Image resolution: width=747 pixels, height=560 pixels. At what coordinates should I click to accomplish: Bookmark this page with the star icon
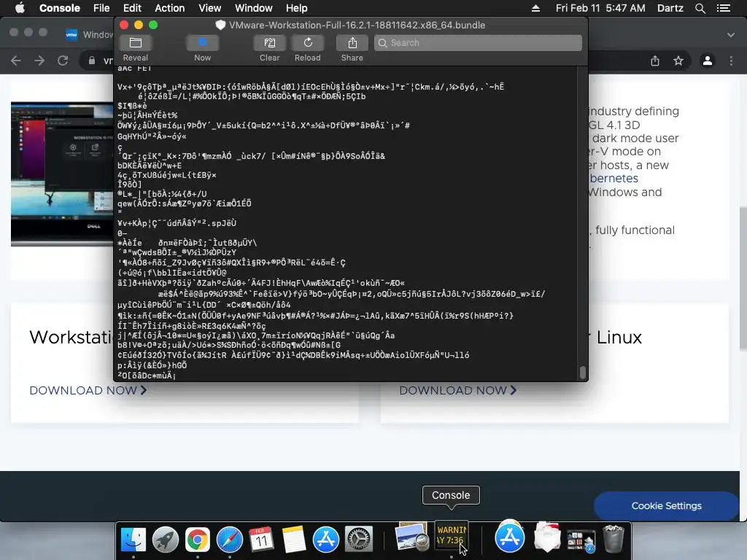click(678, 61)
